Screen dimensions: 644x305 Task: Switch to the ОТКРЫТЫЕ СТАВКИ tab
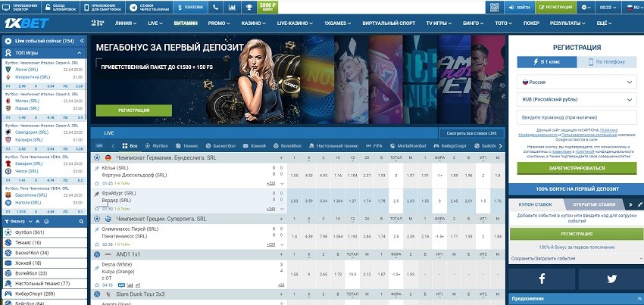(x=594, y=204)
